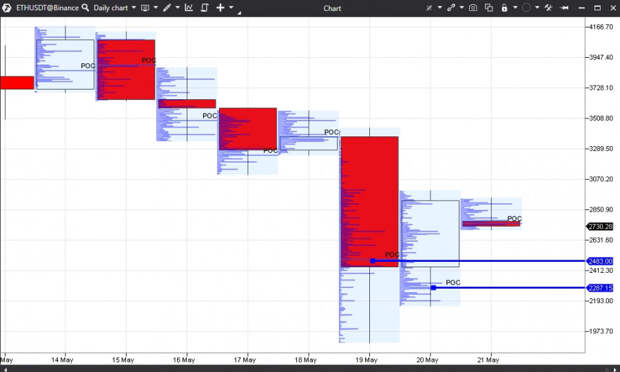
Task: Click the link charts chain icon
Action: 451,8
